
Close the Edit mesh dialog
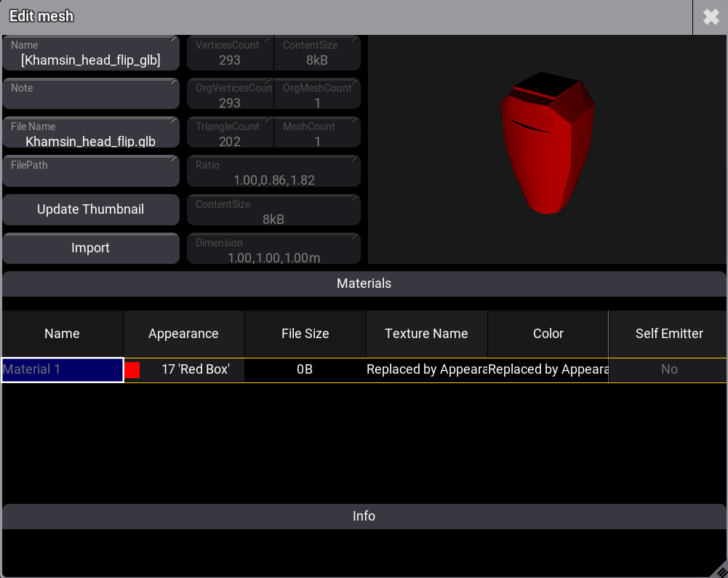(x=711, y=17)
